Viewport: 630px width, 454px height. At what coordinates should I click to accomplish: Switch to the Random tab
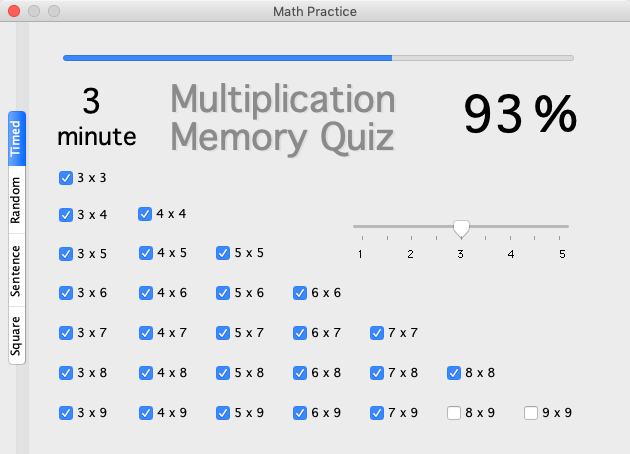[x=17, y=200]
